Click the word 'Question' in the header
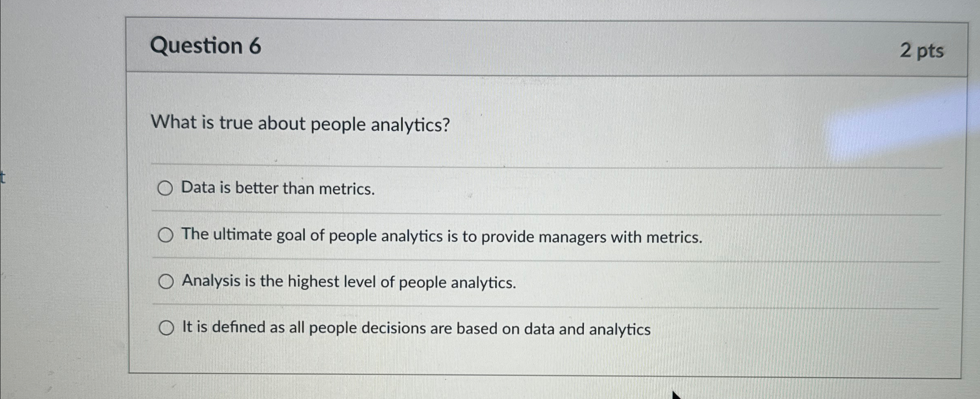This screenshot has height=399, width=980. click(x=197, y=46)
